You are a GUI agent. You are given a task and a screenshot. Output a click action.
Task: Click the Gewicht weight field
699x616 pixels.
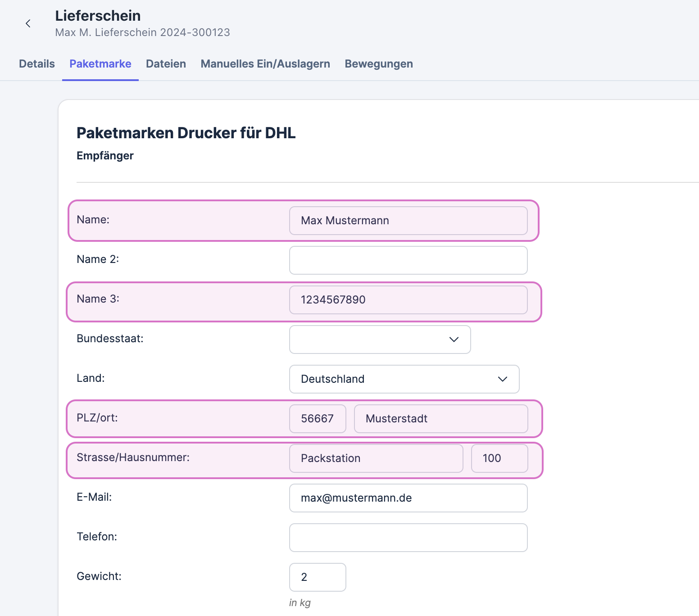coord(318,577)
